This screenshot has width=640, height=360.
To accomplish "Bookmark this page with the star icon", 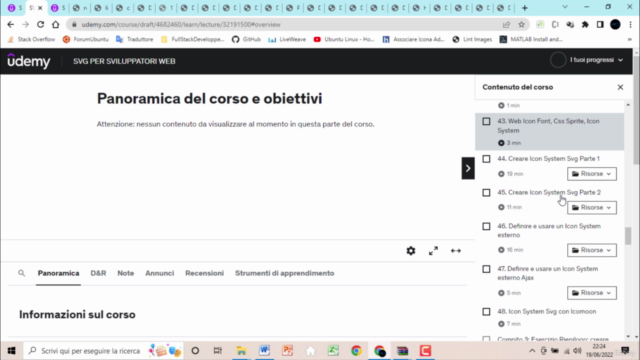I will tap(521, 24).
